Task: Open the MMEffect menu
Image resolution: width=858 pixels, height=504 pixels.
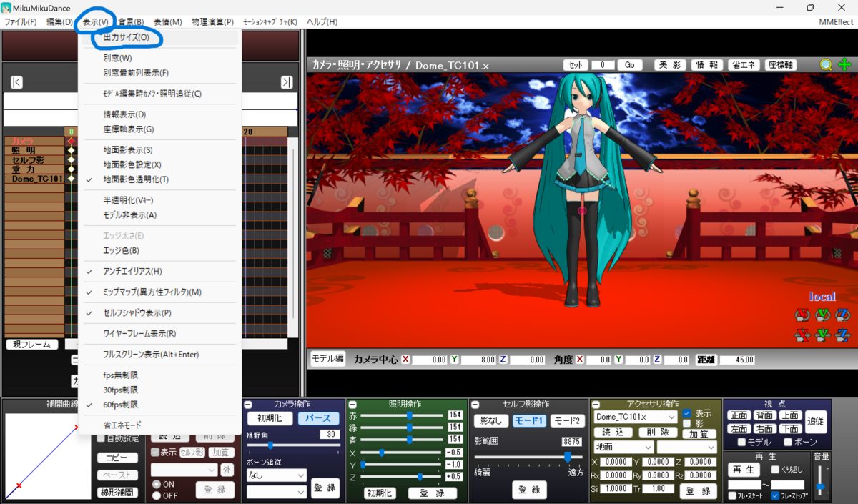Action: point(836,22)
